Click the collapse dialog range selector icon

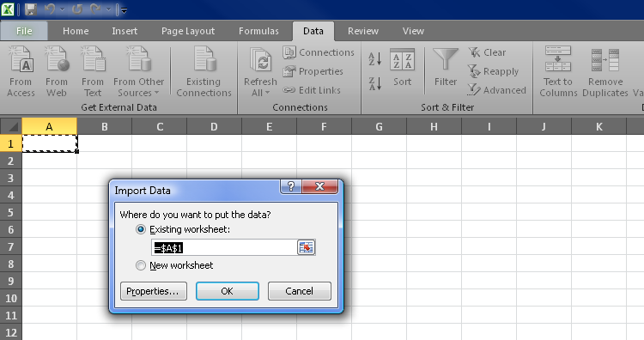306,247
